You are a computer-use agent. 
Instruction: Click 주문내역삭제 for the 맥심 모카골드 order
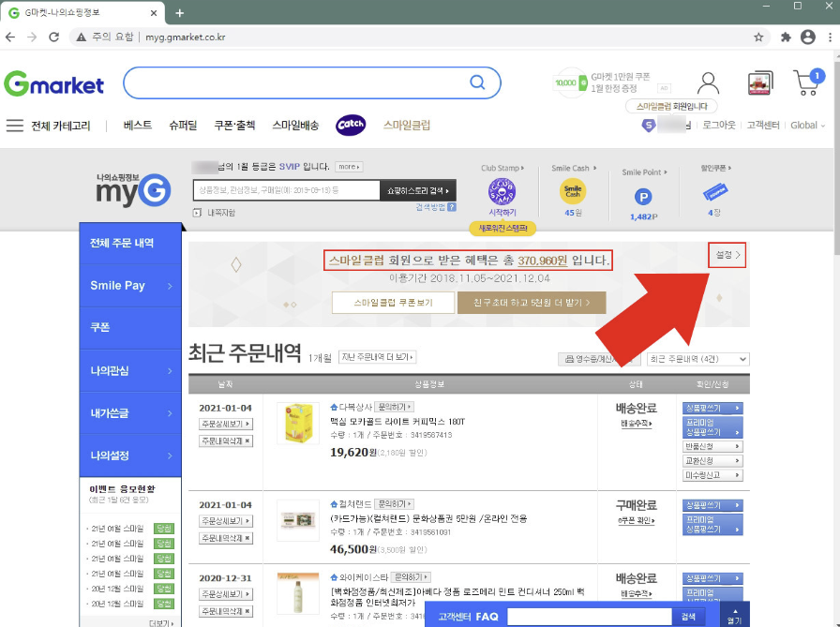tap(226, 441)
